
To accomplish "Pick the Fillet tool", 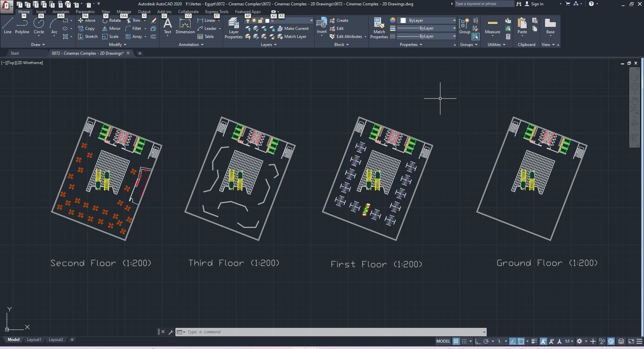I will (133, 29).
